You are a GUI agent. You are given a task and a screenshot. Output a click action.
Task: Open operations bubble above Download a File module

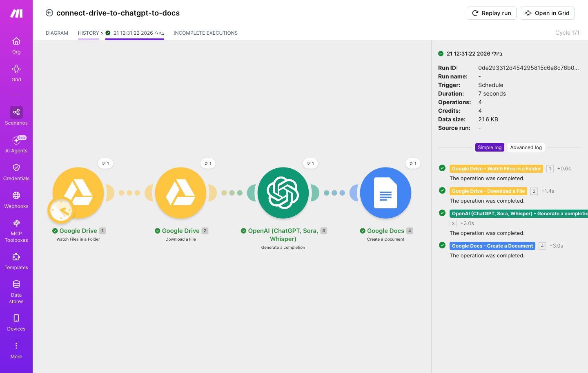pos(208,163)
